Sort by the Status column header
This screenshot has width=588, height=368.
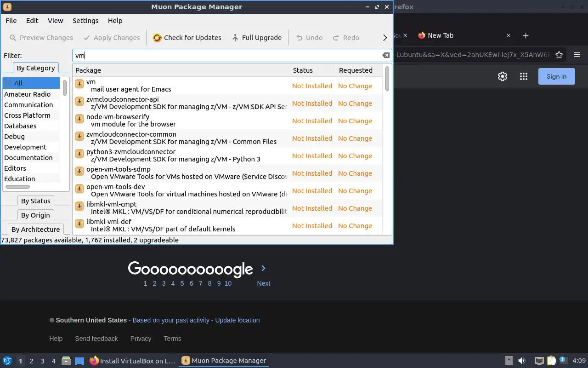tap(313, 70)
